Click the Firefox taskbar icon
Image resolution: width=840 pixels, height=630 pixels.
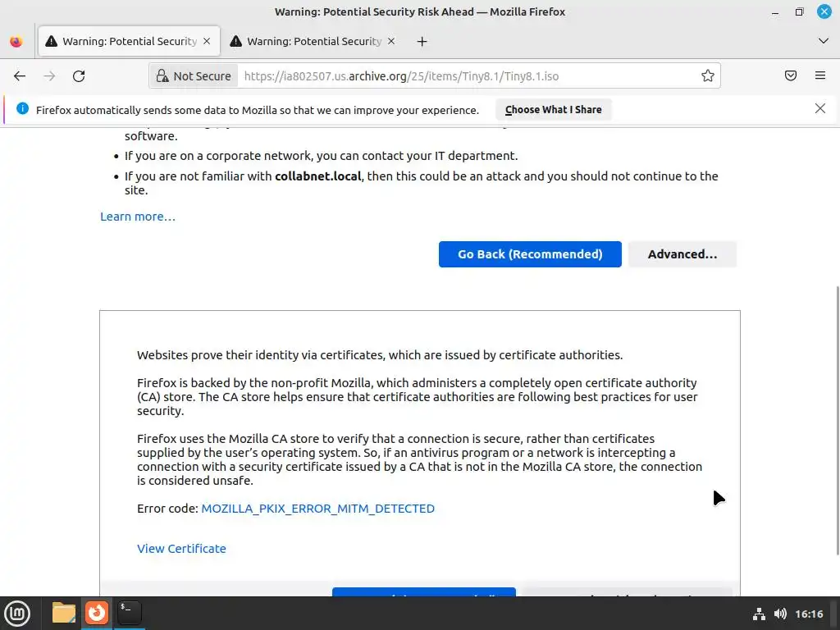pyautogui.click(x=97, y=614)
